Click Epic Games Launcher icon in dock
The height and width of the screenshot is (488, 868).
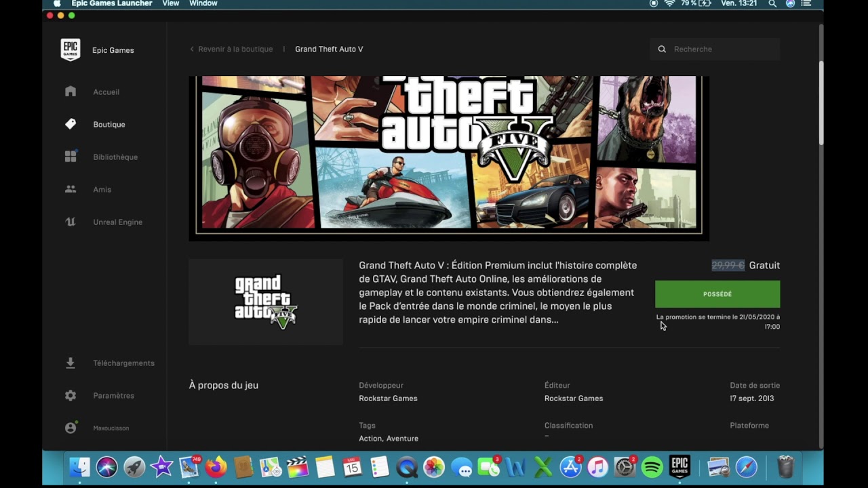tap(679, 467)
